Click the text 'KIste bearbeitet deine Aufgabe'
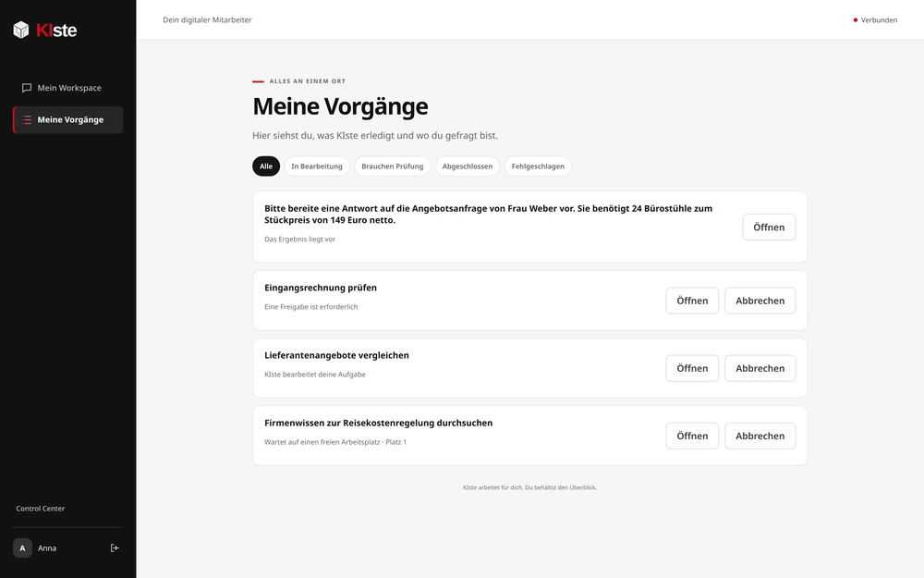 [315, 375]
